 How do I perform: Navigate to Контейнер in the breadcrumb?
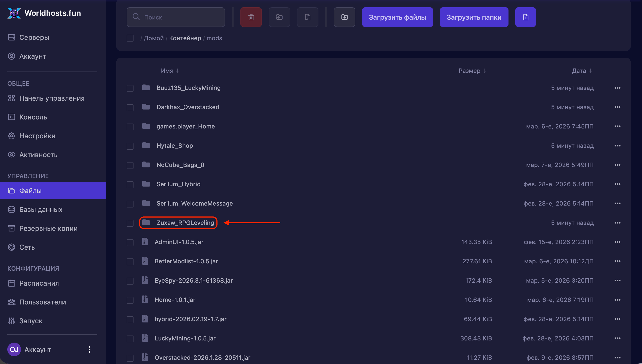[185, 38]
